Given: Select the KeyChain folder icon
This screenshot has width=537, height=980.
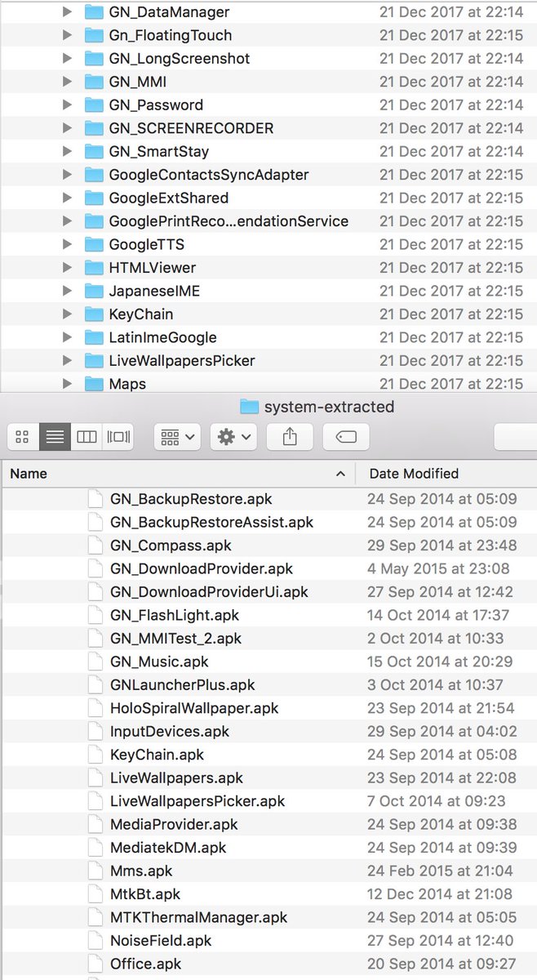Looking at the screenshot, I should pyautogui.click(x=94, y=314).
